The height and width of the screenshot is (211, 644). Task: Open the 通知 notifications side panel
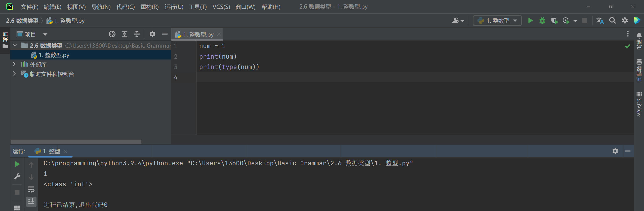click(x=639, y=41)
